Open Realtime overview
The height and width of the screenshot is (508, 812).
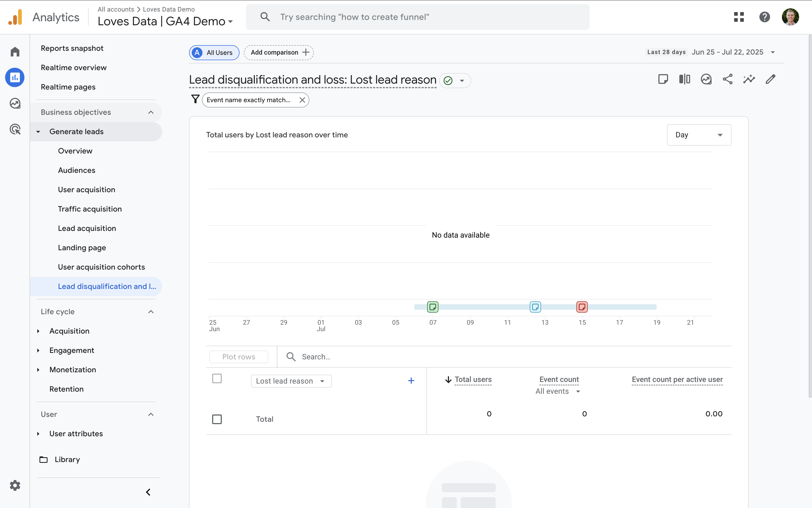[x=74, y=67]
